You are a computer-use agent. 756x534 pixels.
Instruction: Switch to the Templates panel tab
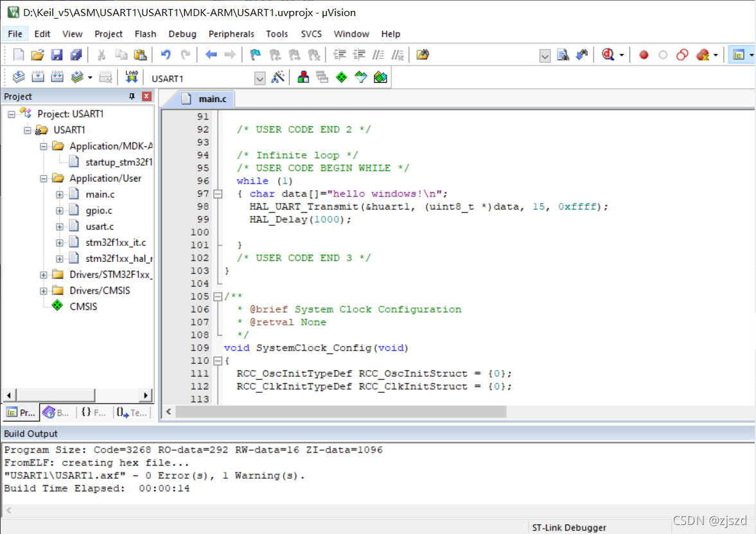(x=131, y=413)
